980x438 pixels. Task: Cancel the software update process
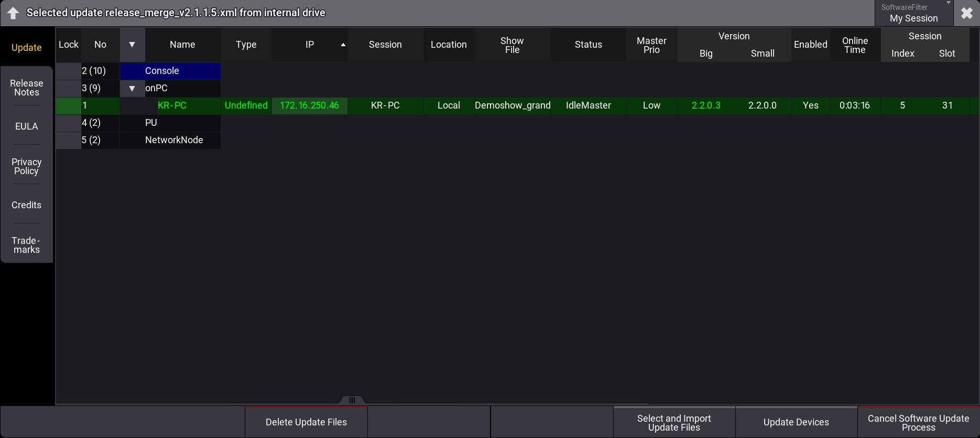[x=918, y=422]
